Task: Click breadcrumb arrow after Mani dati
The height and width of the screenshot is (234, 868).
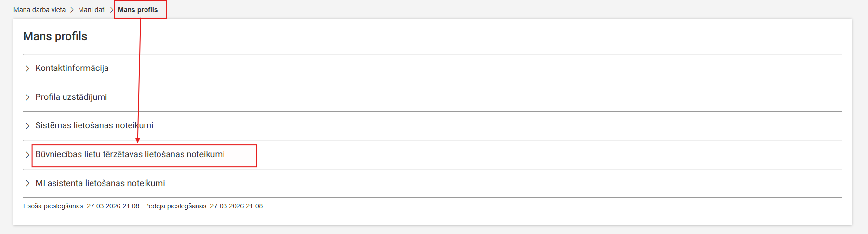Action: click(112, 10)
